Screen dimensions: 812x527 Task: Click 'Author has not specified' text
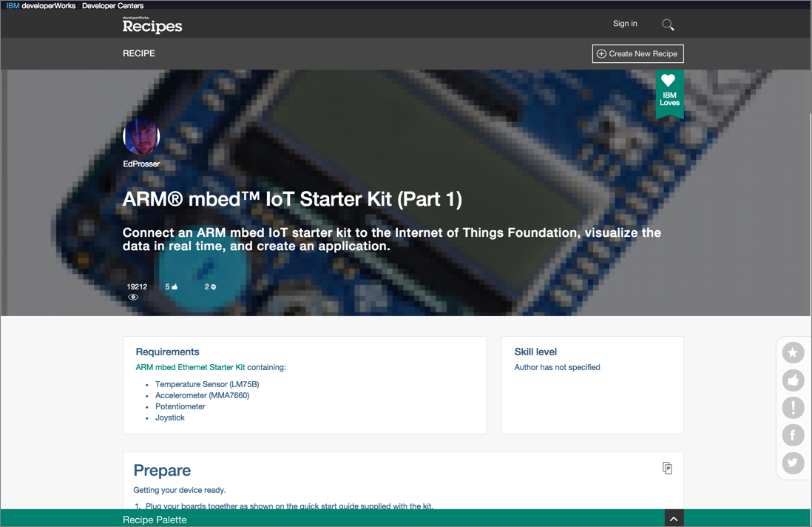click(557, 367)
